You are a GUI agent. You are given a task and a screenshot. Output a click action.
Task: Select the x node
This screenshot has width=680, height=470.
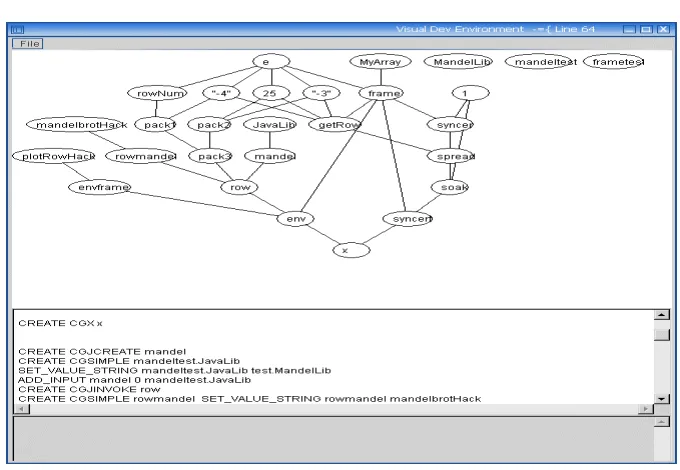pos(351,250)
